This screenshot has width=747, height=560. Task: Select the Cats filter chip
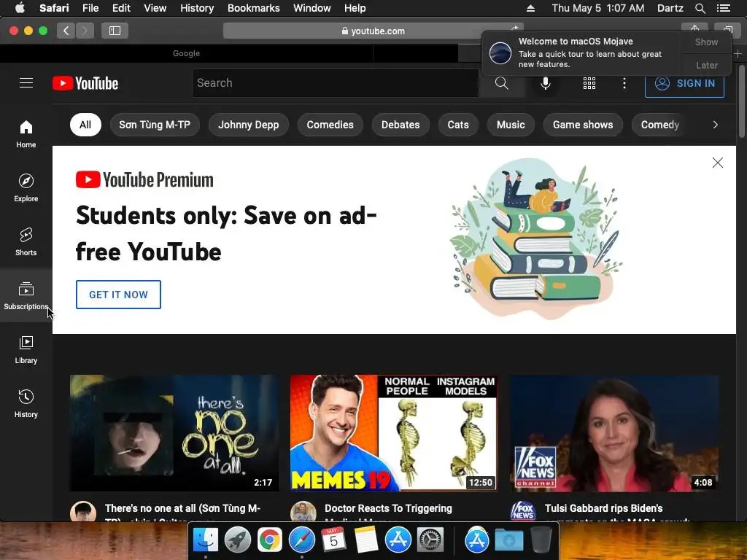click(x=458, y=125)
